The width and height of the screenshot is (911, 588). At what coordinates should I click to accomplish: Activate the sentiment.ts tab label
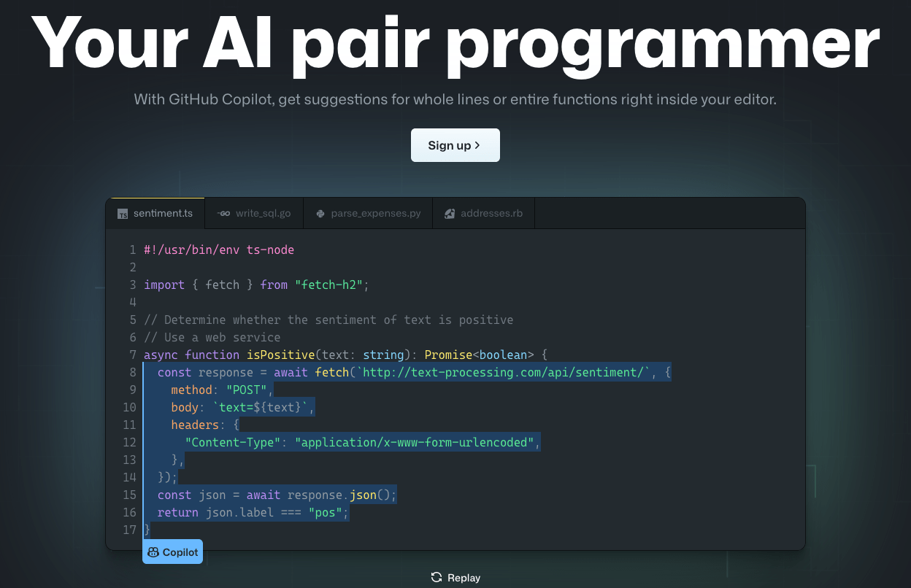[x=163, y=214]
